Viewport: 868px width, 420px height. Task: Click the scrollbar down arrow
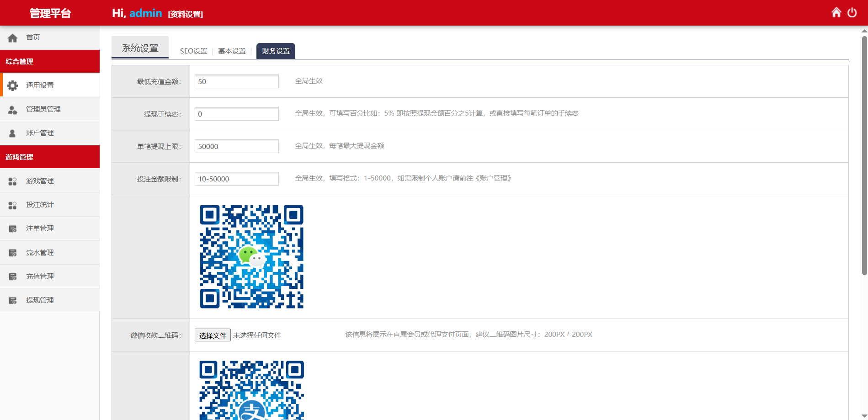pos(864,416)
